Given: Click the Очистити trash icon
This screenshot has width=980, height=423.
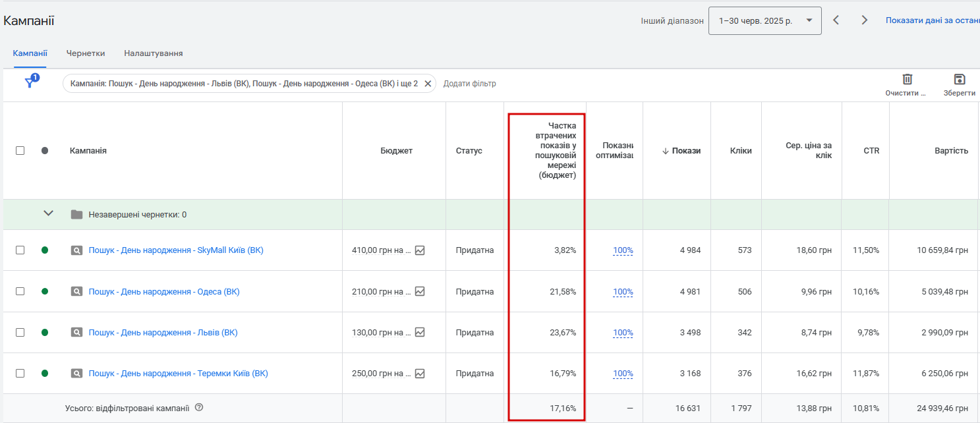Looking at the screenshot, I should tap(908, 79).
